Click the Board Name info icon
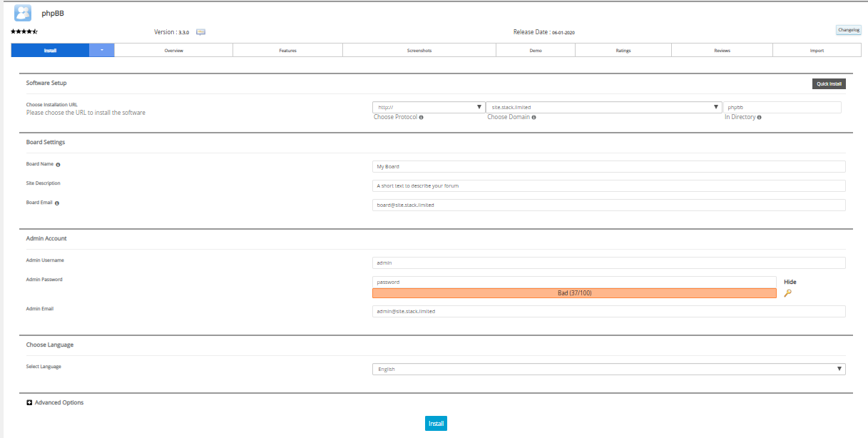Viewport: 868px width, 438px height. tap(58, 164)
